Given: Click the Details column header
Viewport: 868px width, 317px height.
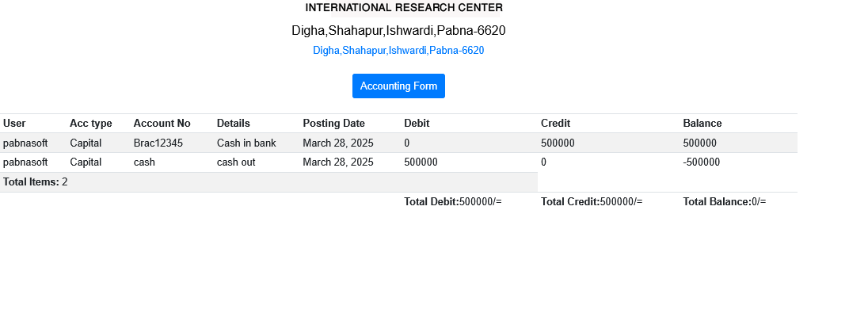Looking at the screenshot, I should point(233,123).
